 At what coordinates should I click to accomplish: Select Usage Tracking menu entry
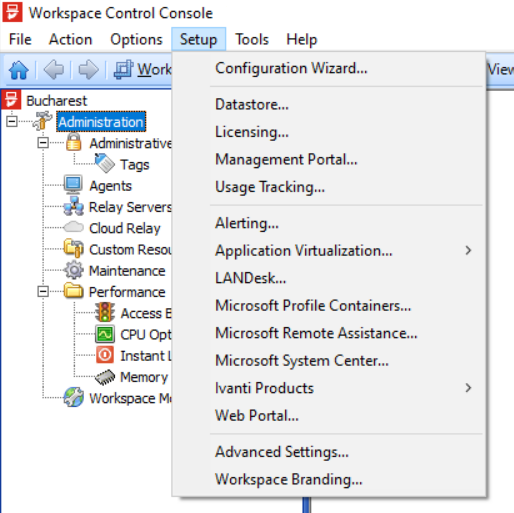pyautogui.click(x=329, y=187)
